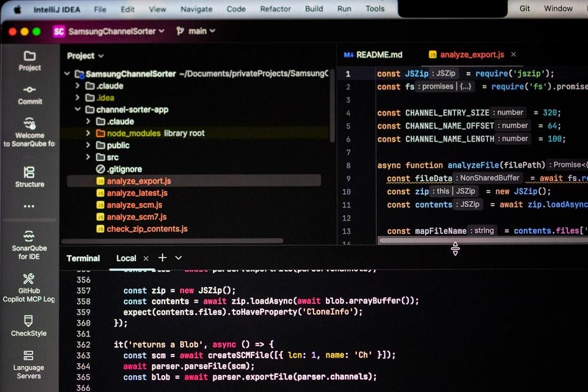Open the Refactor menu

pos(275,9)
